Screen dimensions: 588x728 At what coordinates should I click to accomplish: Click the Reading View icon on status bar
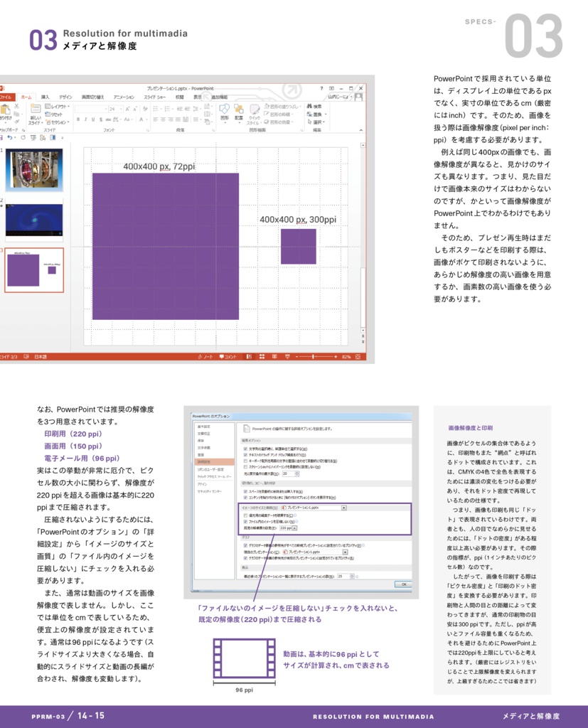[274, 357]
